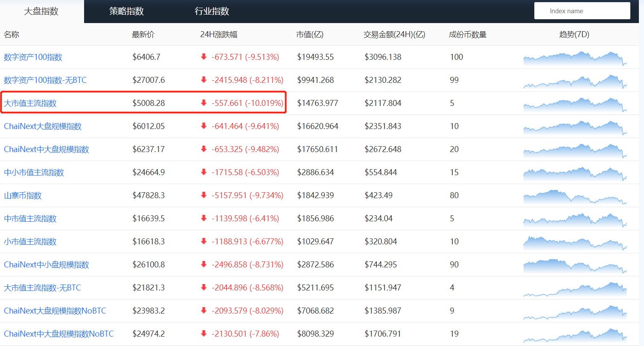The width and height of the screenshot is (644, 346).
Task: Click the 7D trend chart for 中小市值主流指数
Action: pyautogui.click(x=575, y=174)
